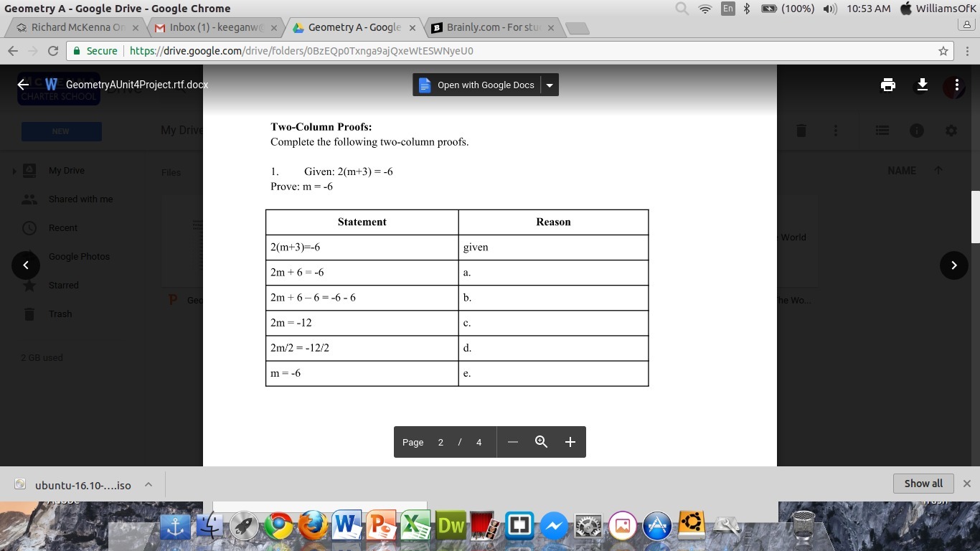Viewport: 980px width, 551px height.
Task: Open the Chrome menu
Action: click(968, 51)
